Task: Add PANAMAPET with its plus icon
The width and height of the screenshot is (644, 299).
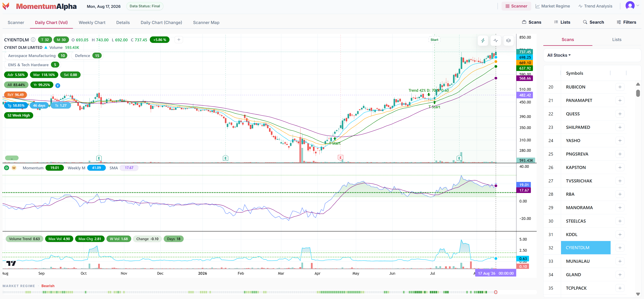Action: click(620, 100)
